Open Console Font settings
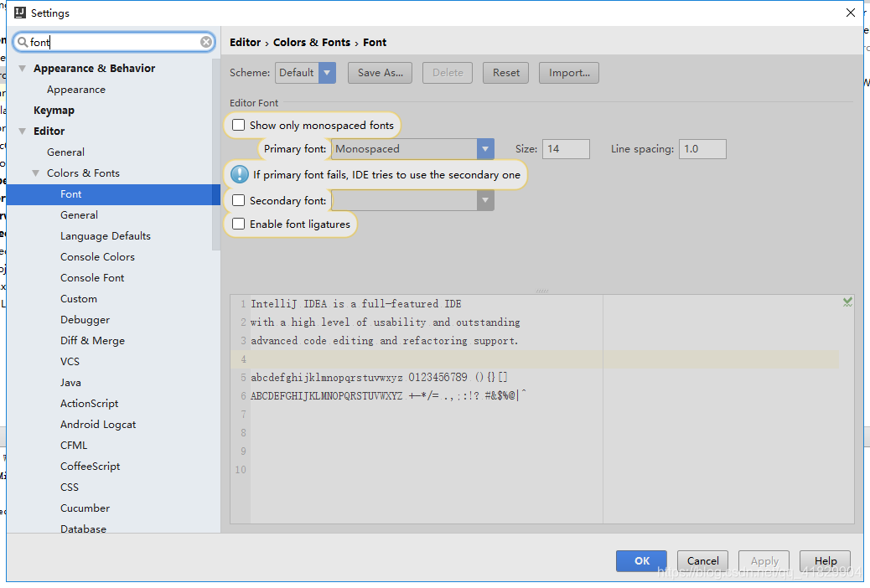The width and height of the screenshot is (870, 588). click(92, 277)
